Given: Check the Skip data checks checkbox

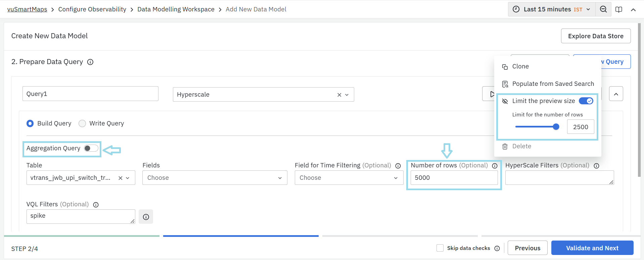Looking at the screenshot, I should pyautogui.click(x=440, y=248).
